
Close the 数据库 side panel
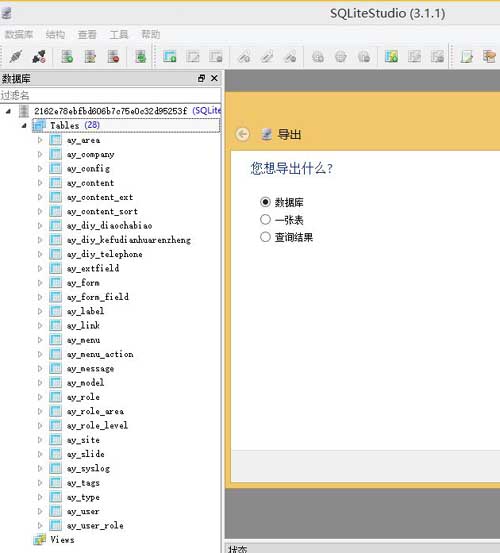point(214,78)
